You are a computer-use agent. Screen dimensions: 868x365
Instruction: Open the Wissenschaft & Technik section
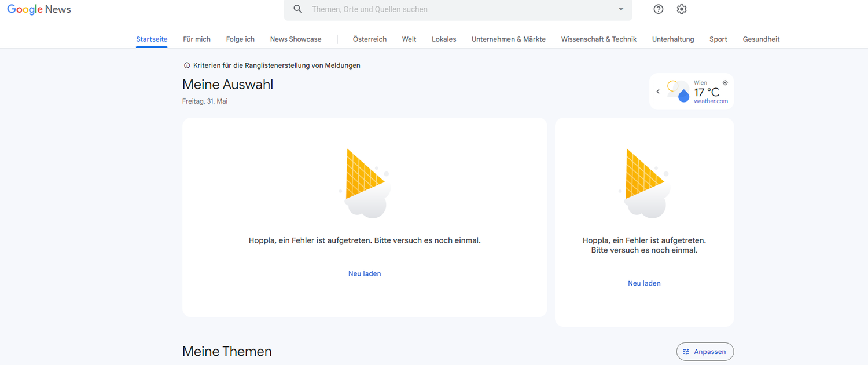click(598, 39)
